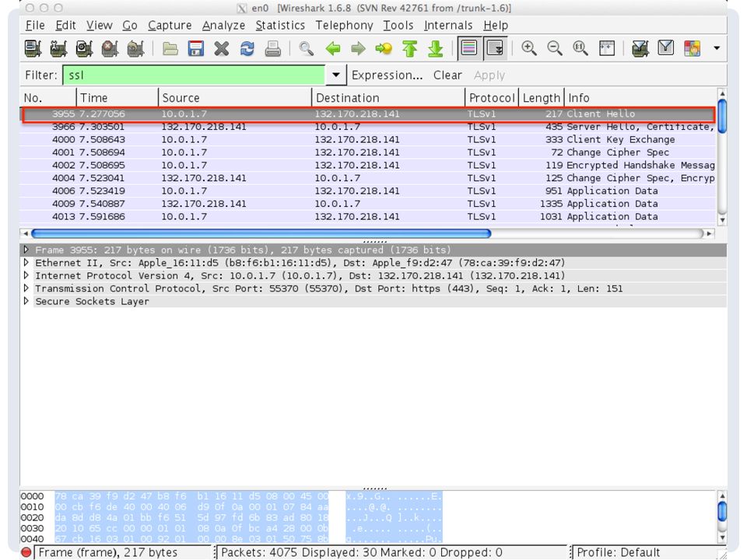This screenshot has height=560, width=747.
Task: Open the Statistics menu
Action: click(280, 25)
